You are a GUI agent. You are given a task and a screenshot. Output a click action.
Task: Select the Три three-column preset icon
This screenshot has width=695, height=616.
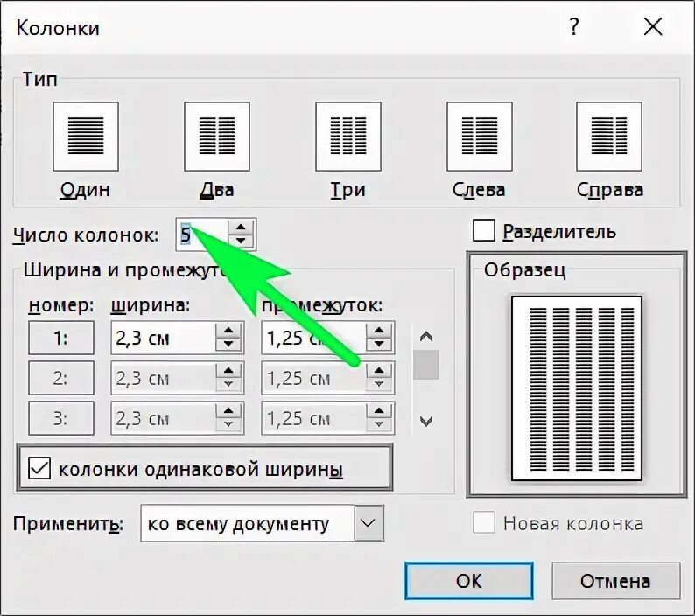[348, 136]
